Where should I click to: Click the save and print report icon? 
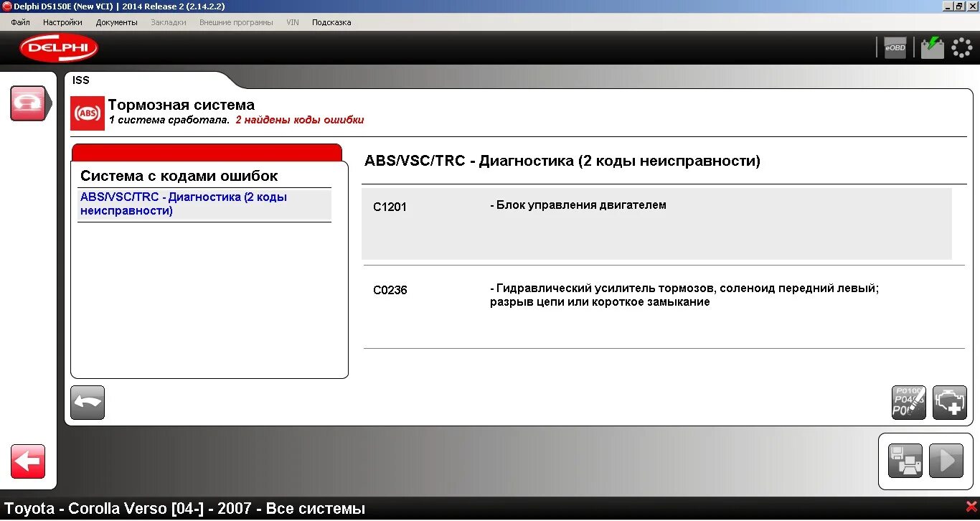905,461
